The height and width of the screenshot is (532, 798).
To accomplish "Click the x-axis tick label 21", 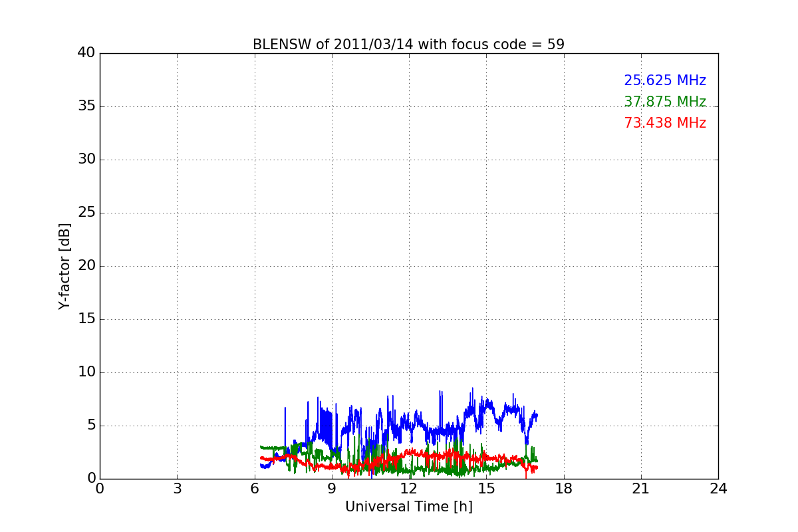I will tap(641, 489).
